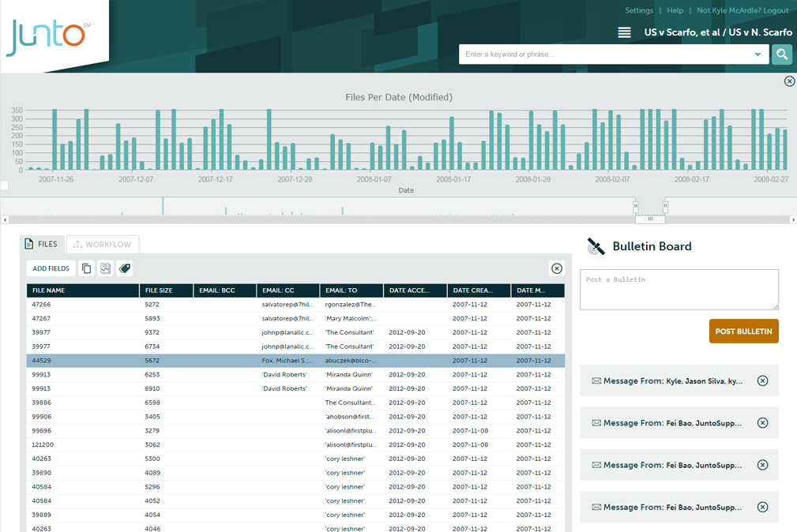Dismiss message from Kyle, Jason Silva
This screenshot has width=797, height=532.
click(762, 381)
